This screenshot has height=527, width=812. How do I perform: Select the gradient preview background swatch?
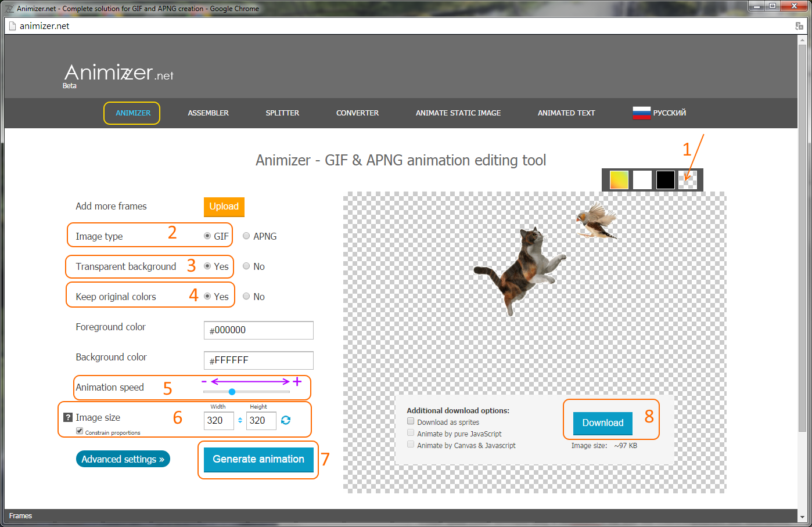click(617, 180)
